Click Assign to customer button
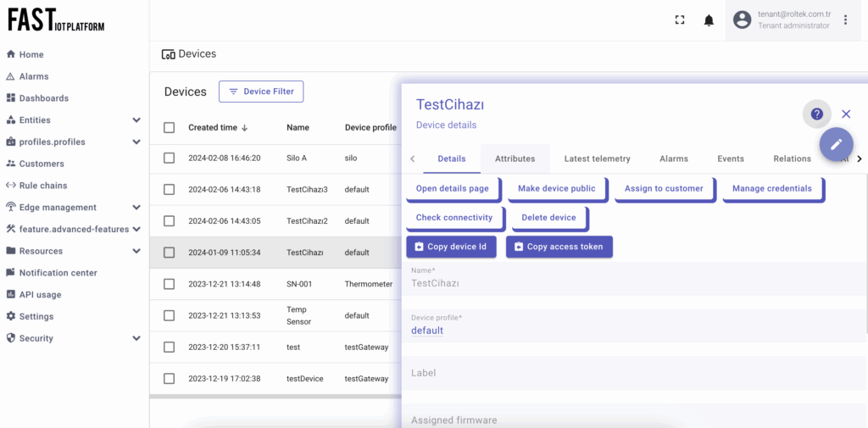Image resolution: width=868 pixels, height=428 pixels. 665,189
